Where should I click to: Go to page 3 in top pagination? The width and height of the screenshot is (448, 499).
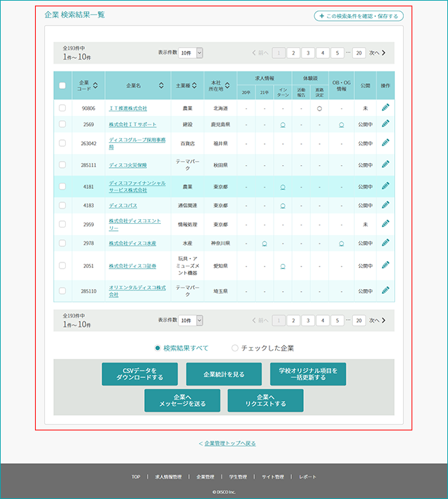tap(308, 52)
